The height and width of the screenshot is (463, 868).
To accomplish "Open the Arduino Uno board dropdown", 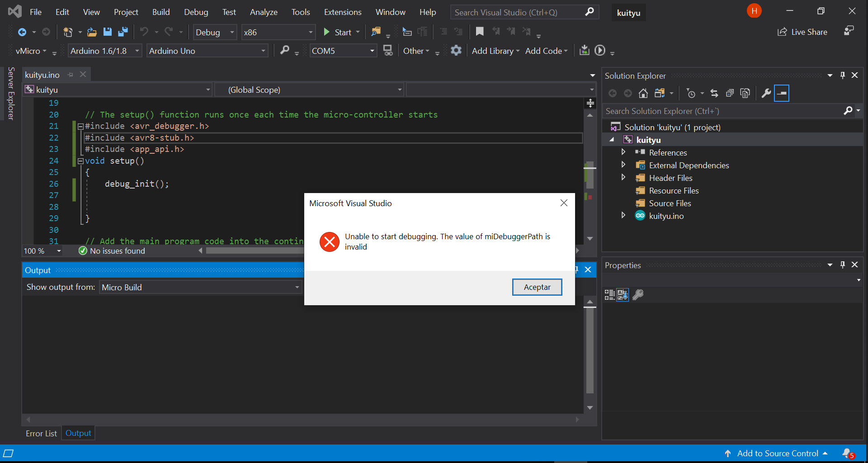I will pyautogui.click(x=207, y=51).
